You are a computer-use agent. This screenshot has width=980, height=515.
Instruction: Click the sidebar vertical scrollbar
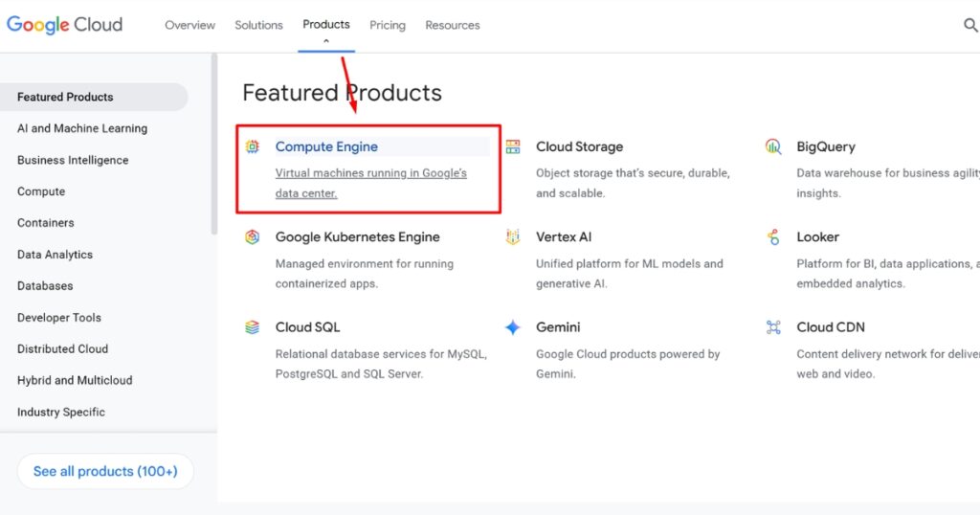[214, 144]
